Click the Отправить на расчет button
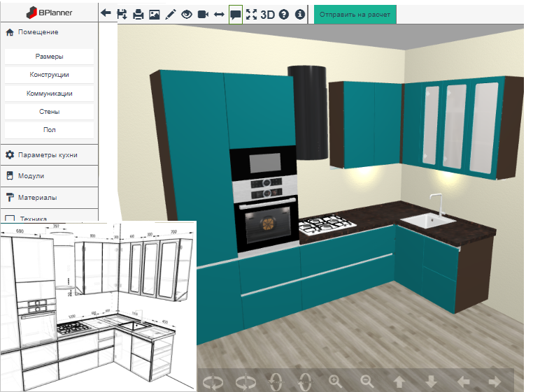533x392 pixels. (355, 14)
